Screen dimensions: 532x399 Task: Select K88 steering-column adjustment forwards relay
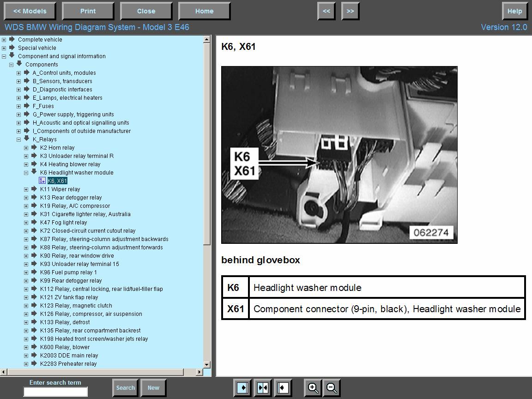[x=102, y=248]
